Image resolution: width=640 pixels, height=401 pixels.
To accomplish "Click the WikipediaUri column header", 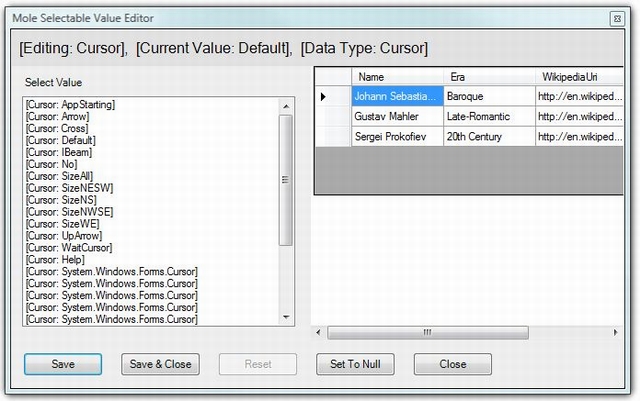I will [580, 77].
